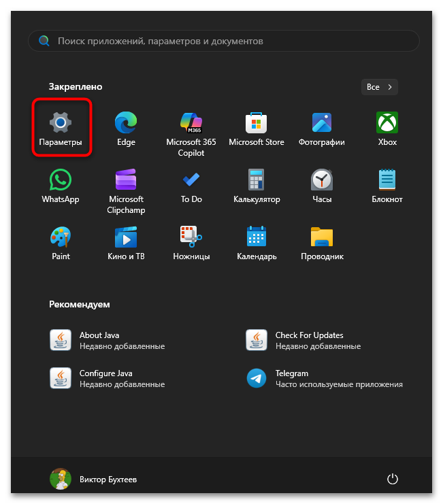Launch Paint

pyautogui.click(x=61, y=243)
